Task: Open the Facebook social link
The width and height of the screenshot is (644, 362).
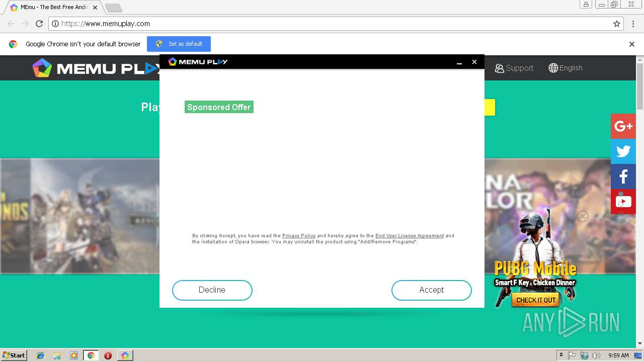Action: (623, 176)
